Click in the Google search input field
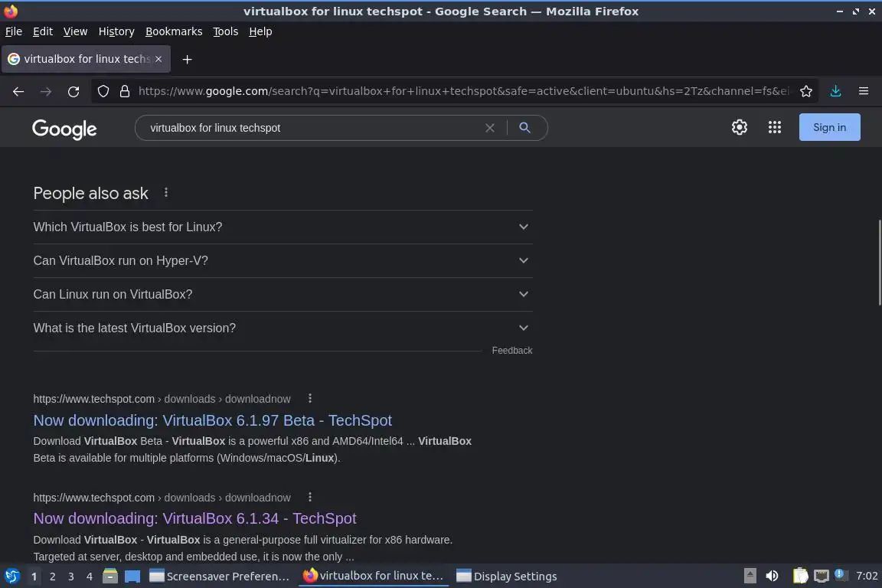 pos(312,128)
